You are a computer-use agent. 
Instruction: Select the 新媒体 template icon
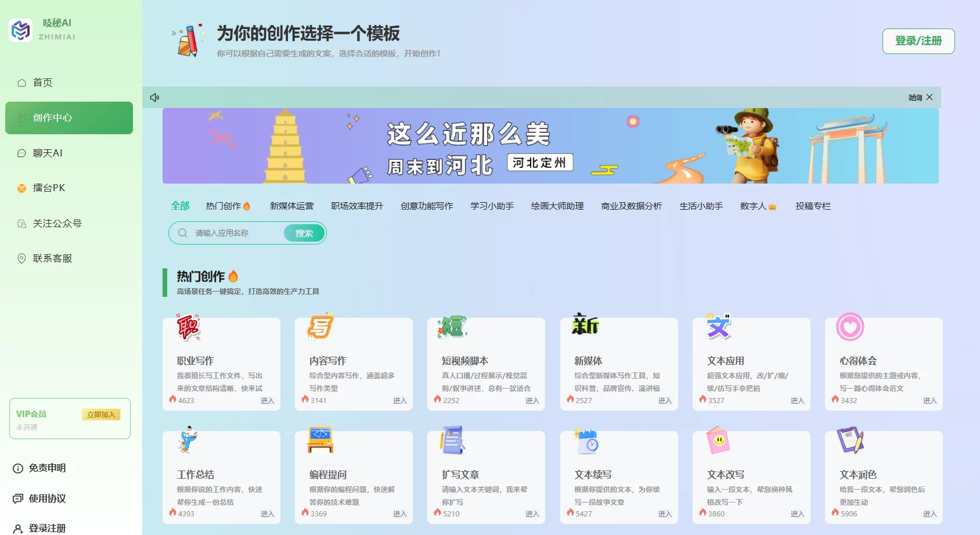pyautogui.click(x=585, y=325)
